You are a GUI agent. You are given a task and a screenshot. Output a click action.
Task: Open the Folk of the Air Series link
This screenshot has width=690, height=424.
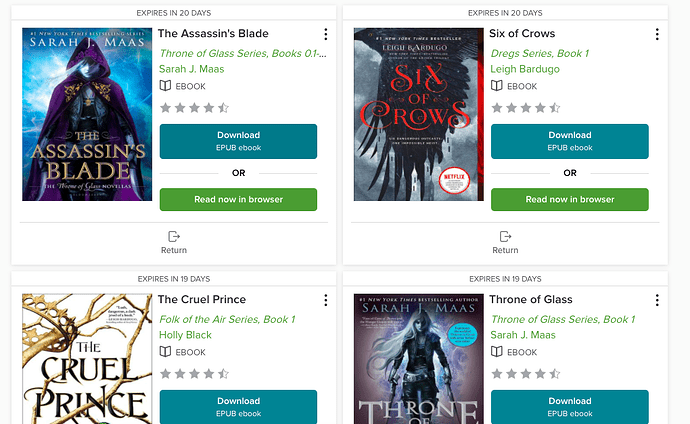pos(227,319)
